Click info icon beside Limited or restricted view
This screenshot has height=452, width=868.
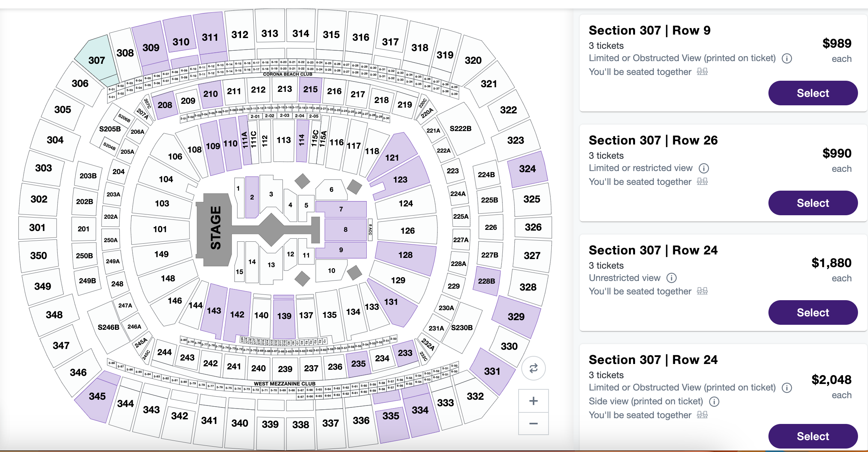703,168
